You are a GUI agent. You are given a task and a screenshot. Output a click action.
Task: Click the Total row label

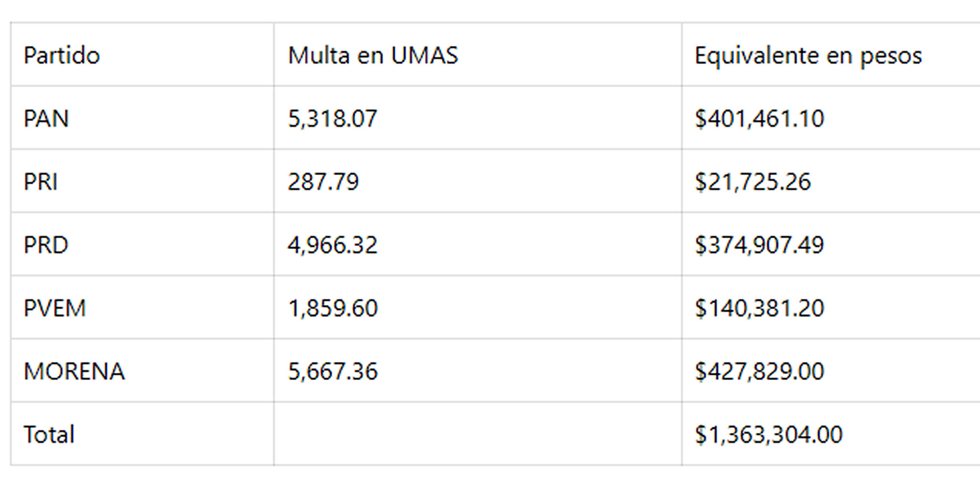click(x=49, y=435)
